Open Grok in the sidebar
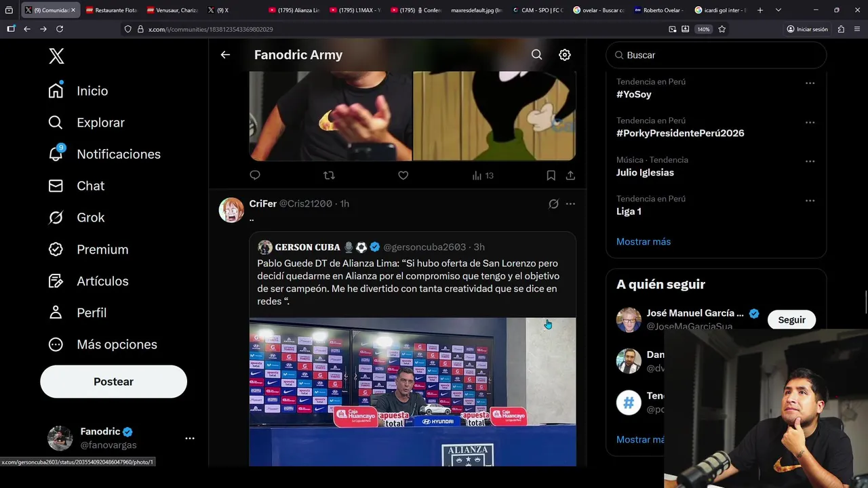The width and height of the screenshot is (868, 488). (x=76, y=218)
